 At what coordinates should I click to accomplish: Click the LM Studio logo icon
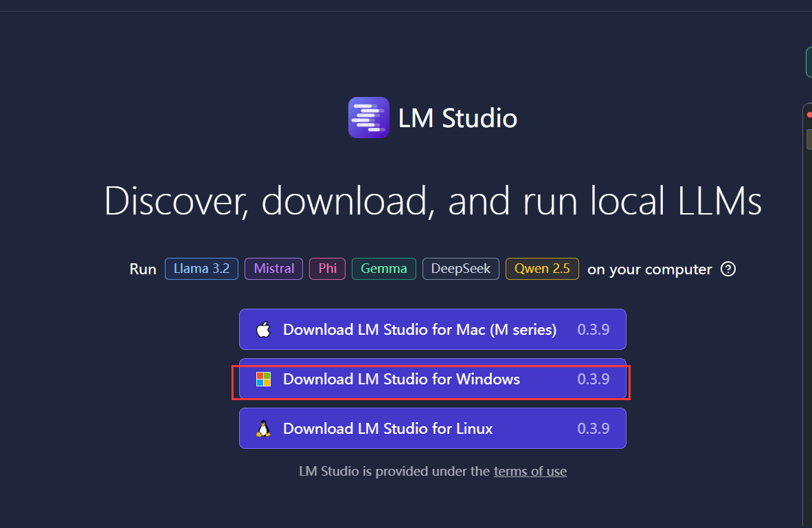tap(369, 118)
